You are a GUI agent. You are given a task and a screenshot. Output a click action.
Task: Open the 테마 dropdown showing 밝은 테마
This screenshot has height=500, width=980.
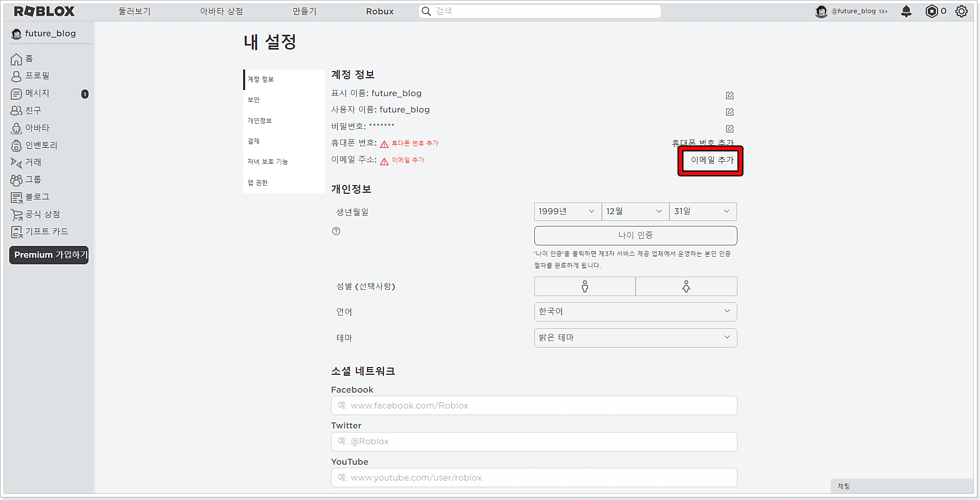click(635, 338)
